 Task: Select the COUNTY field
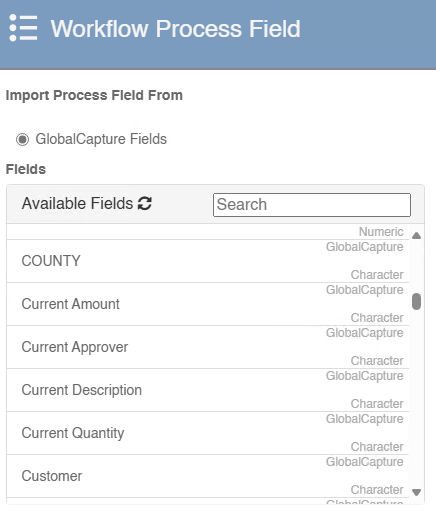pyautogui.click(x=208, y=261)
